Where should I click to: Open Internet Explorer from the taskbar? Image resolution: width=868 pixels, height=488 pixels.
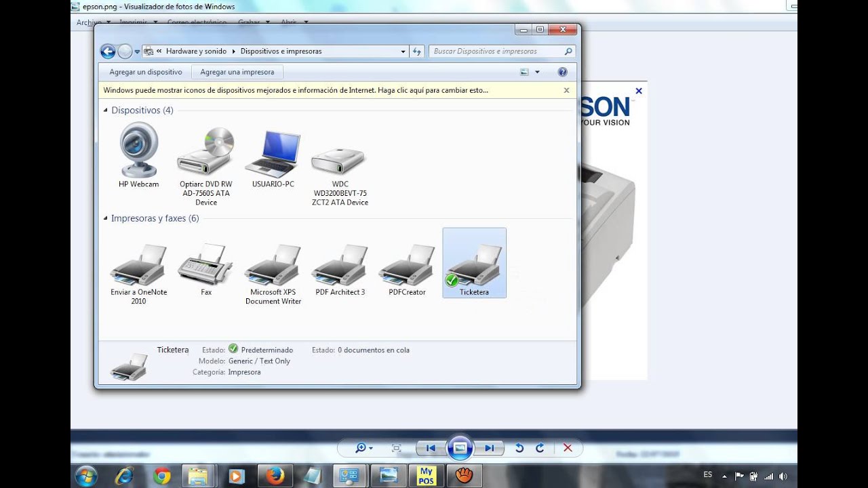[x=124, y=476]
